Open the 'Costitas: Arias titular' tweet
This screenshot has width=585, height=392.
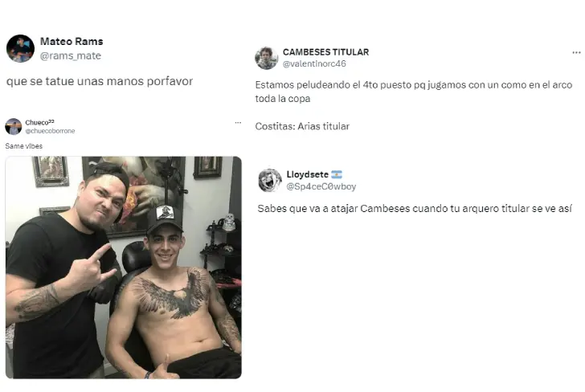[302, 126]
